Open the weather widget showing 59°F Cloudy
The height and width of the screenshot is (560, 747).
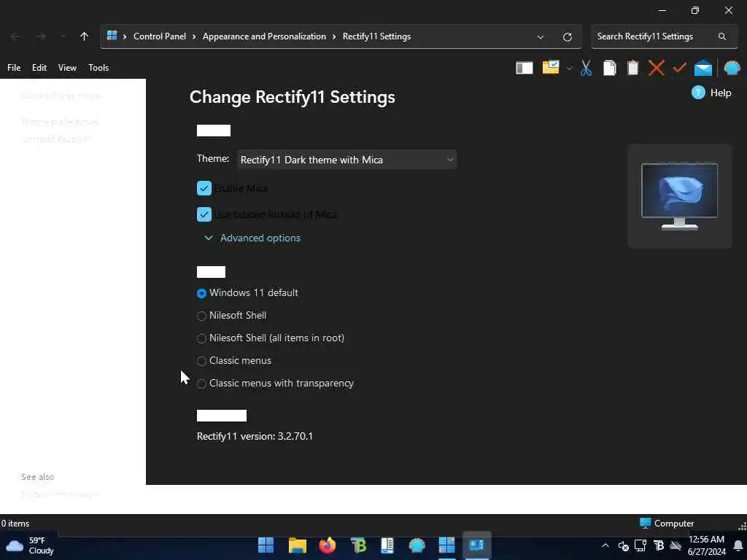pyautogui.click(x=29, y=545)
